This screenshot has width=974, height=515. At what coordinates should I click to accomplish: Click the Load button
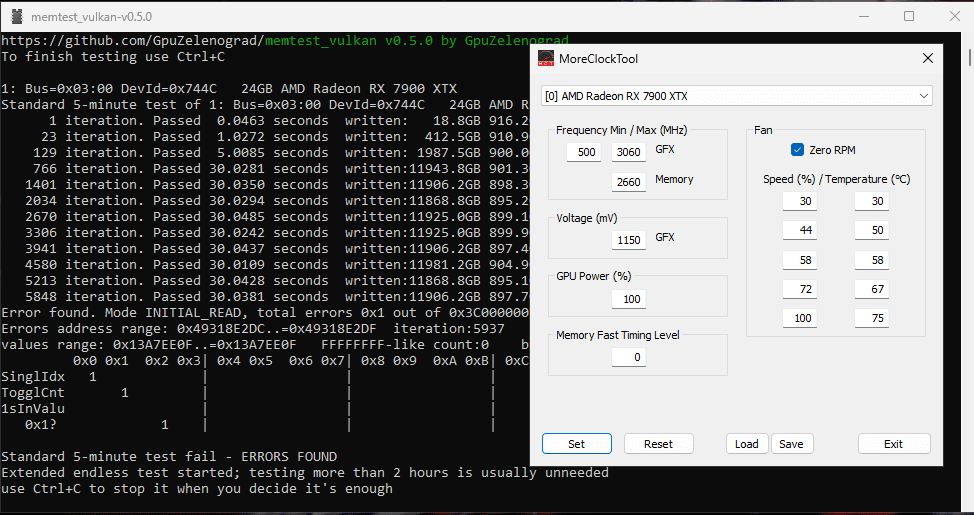[747, 444]
